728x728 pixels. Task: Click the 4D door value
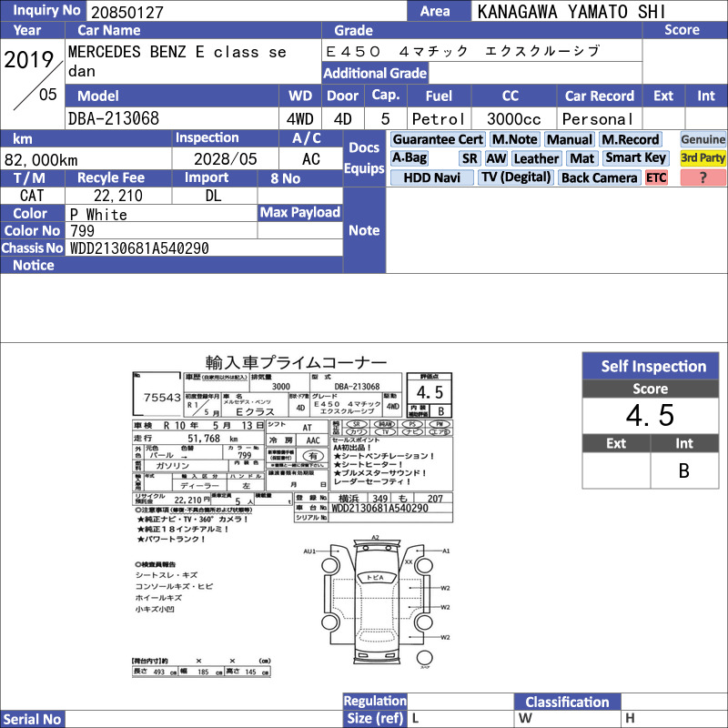(x=343, y=119)
